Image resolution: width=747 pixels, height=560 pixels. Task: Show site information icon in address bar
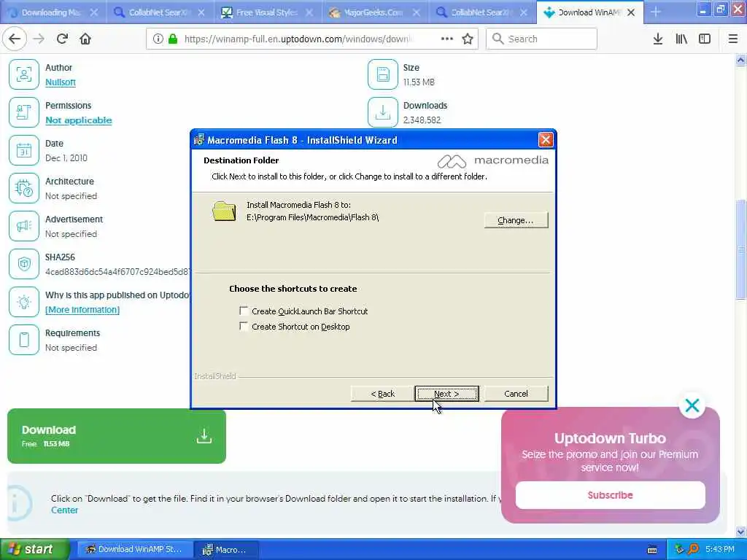tap(158, 39)
